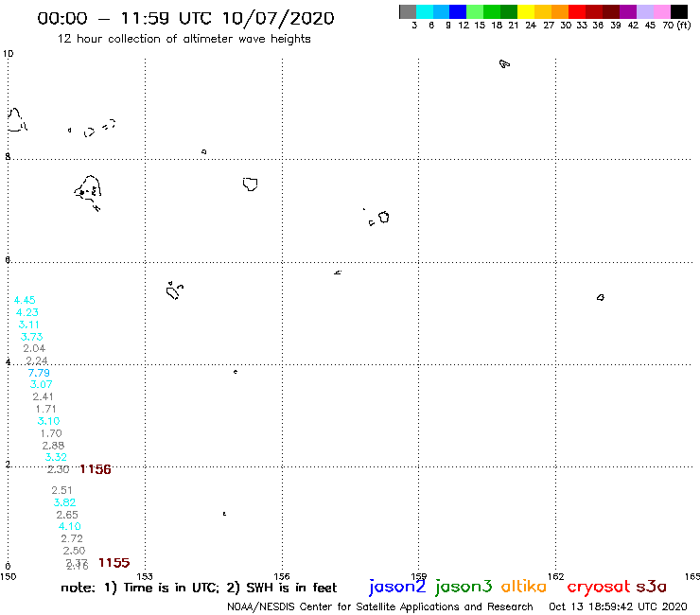Viewport: 700px width, 615px height.
Task: Click the dark red time stamp 1156
Action: (96, 469)
